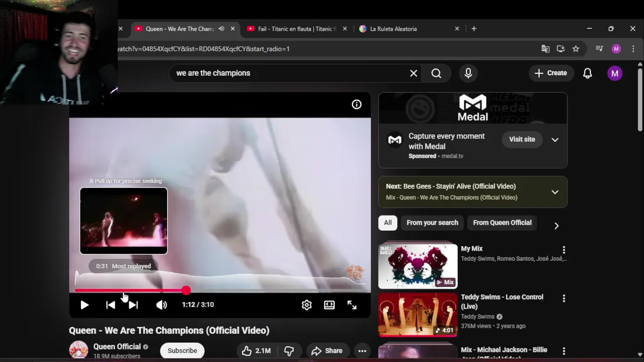The height and width of the screenshot is (362, 644).
Task: Click the video title heading text
Action: (169, 330)
